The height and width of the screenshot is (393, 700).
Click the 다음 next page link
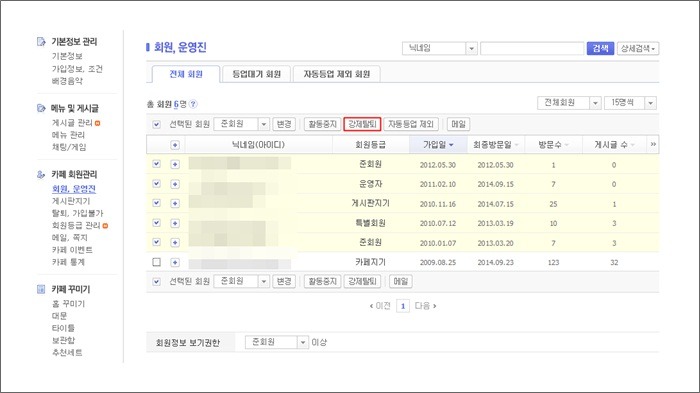click(x=425, y=306)
